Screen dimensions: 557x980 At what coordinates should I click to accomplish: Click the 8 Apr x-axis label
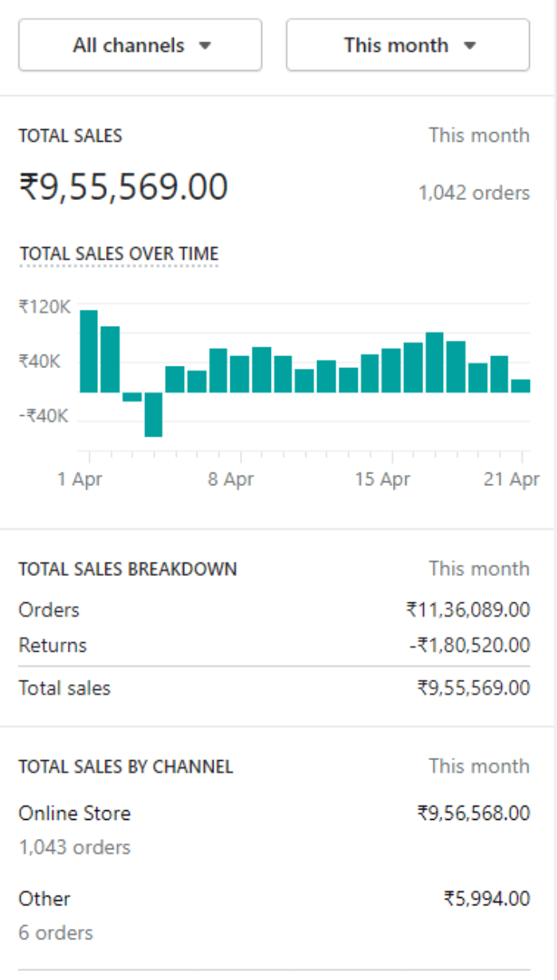[231, 480]
